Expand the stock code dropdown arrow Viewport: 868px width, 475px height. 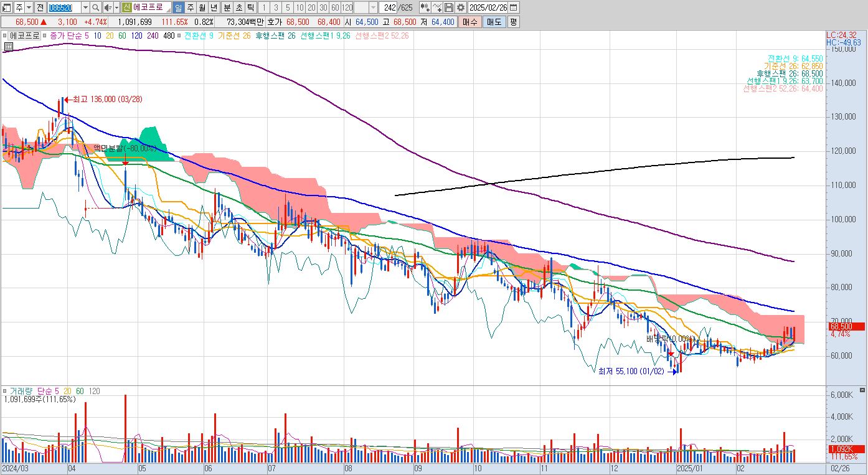tap(85, 7)
